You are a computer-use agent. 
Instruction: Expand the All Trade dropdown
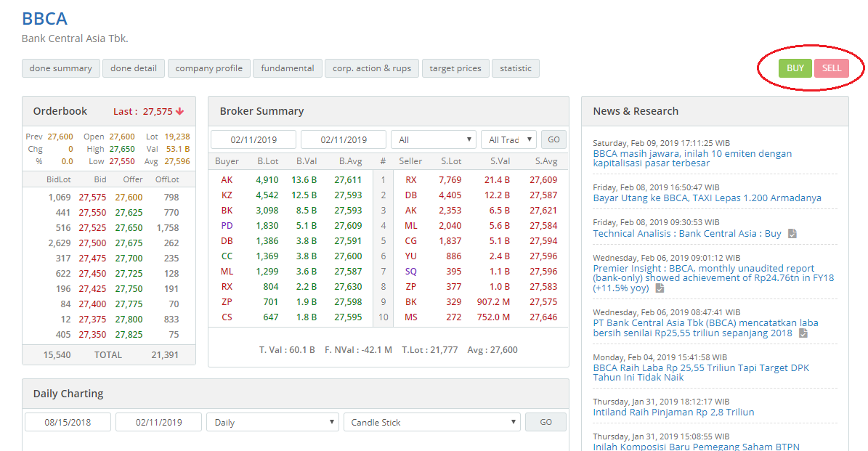pos(508,139)
